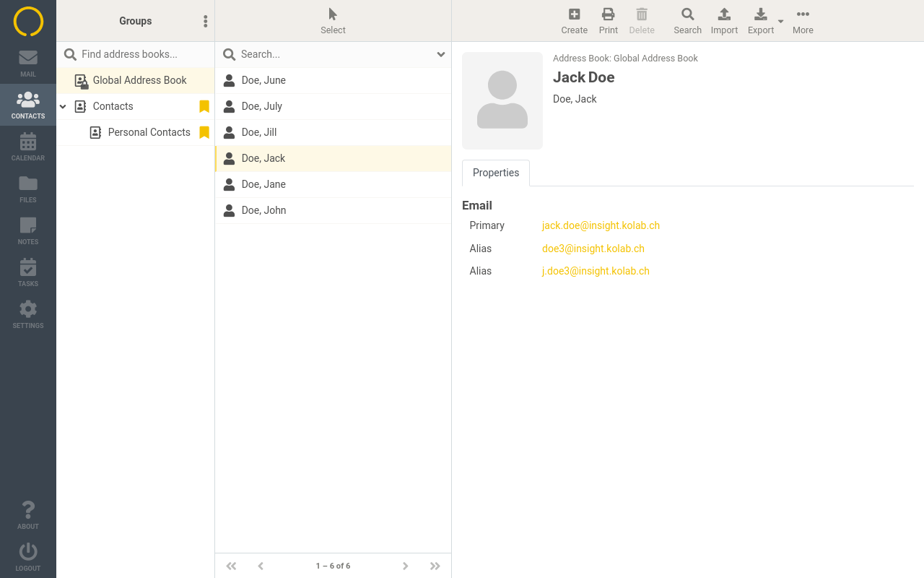The image size is (924, 578).
Task: Open contact Doe, June
Action: (333, 80)
